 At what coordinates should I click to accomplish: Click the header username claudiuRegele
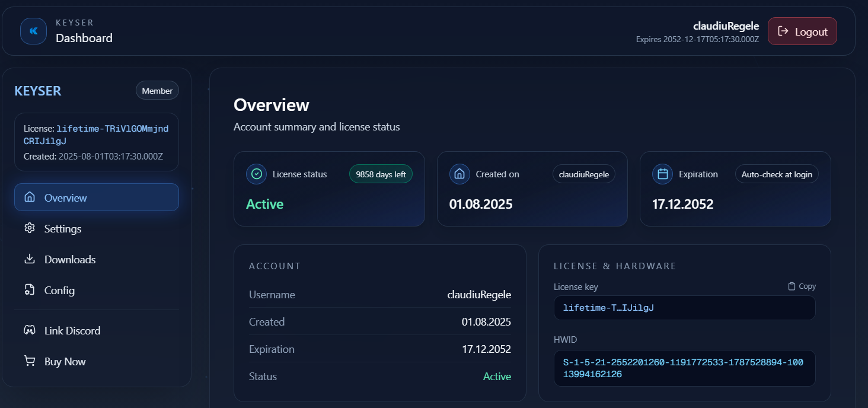pos(726,26)
